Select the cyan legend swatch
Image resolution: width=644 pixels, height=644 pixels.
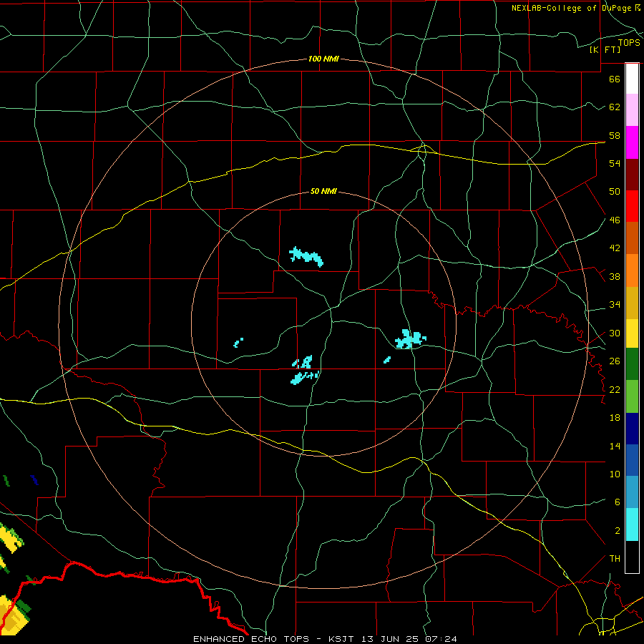pos(632,525)
